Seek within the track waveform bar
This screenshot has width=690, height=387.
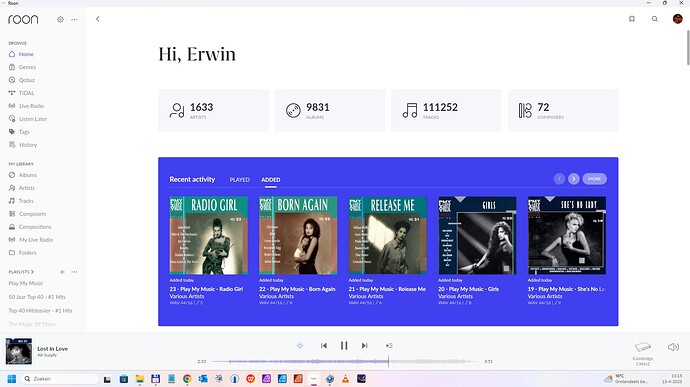(x=345, y=361)
